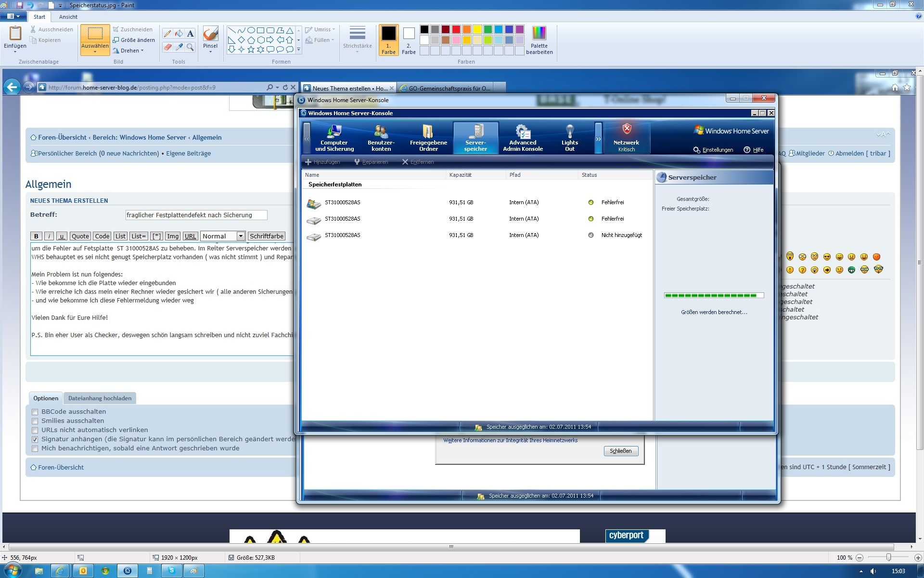Switch to GO-Gemeinschaftspraxis browser tab
This screenshot has height=578, width=924.
(x=450, y=88)
